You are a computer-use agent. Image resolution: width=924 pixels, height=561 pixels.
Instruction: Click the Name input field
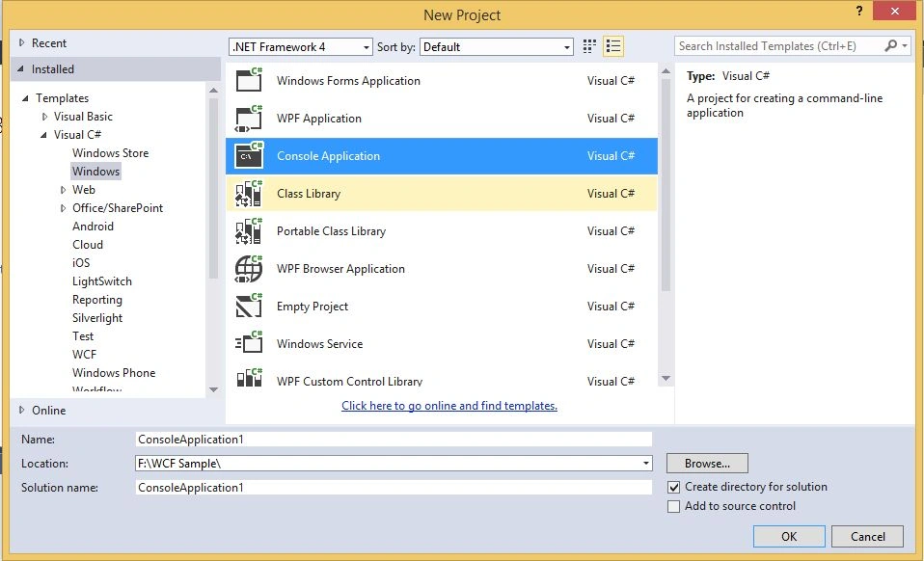tap(394, 440)
